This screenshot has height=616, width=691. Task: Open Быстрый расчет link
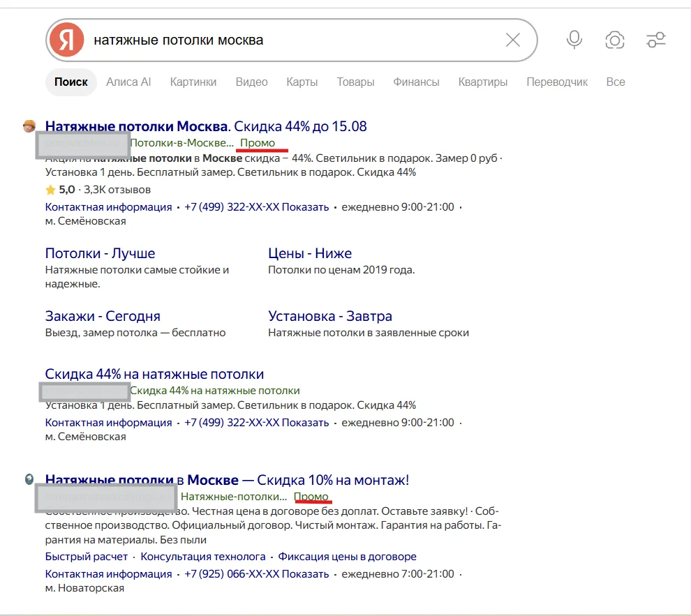coord(87,557)
